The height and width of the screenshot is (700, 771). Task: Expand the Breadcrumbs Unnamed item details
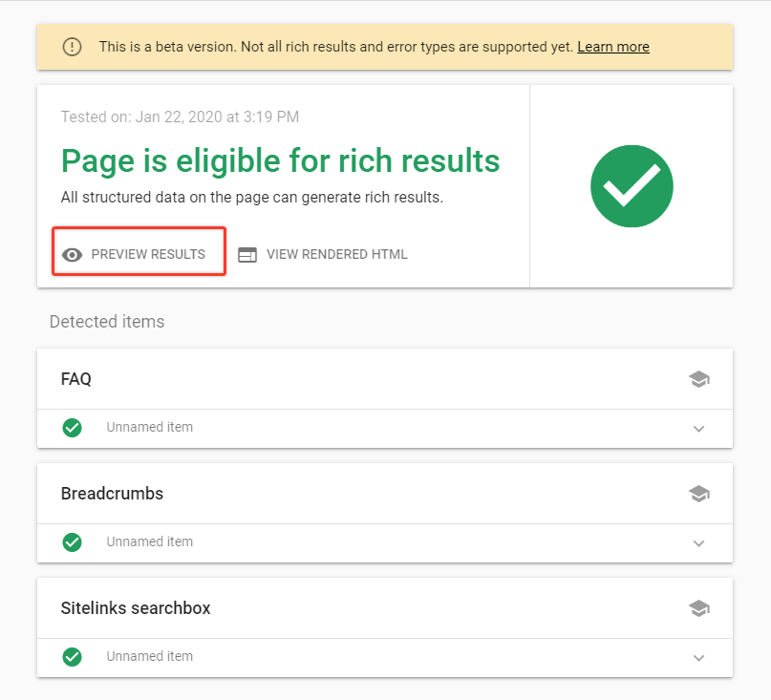pos(698,542)
